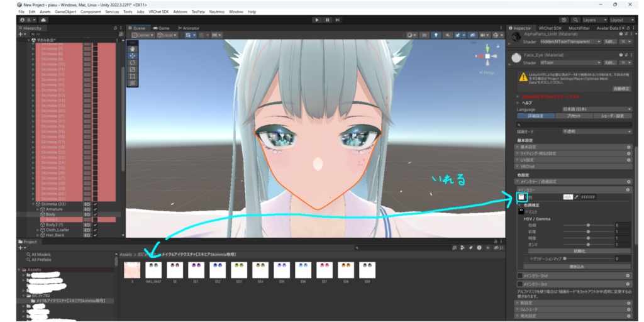Click the 自動修正 button
The height and width of the screenshot is (322, 644).
(x=621, y=88)
